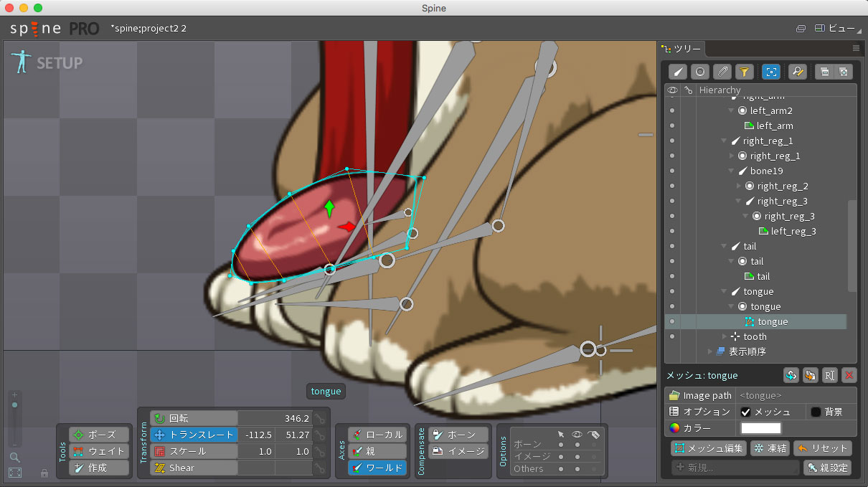
Task: Toggle visibility dot for tail attachment row
Action: coord(672,276)
